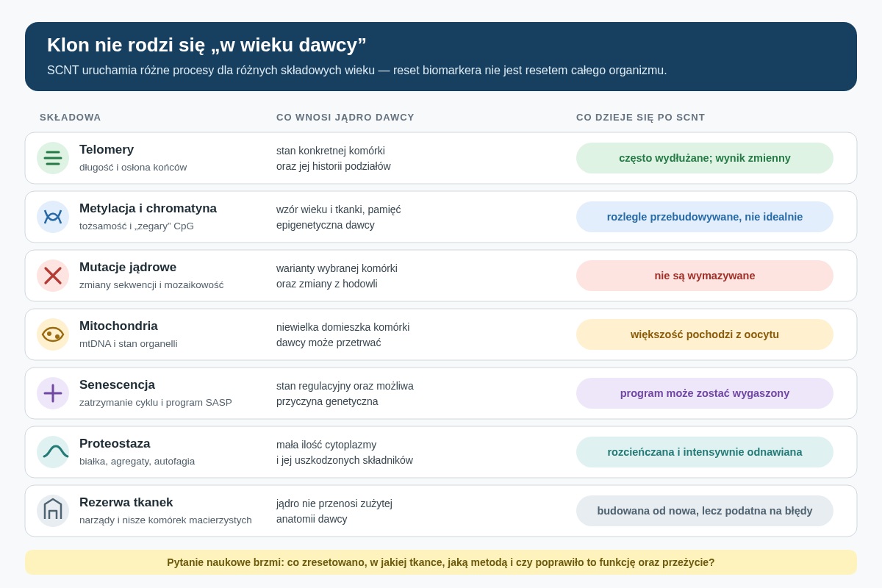The image size is (882, 588).
Task: Click the pill 'rozlegle przebudowywane, nie idealnie'
Action: (705, 217)
